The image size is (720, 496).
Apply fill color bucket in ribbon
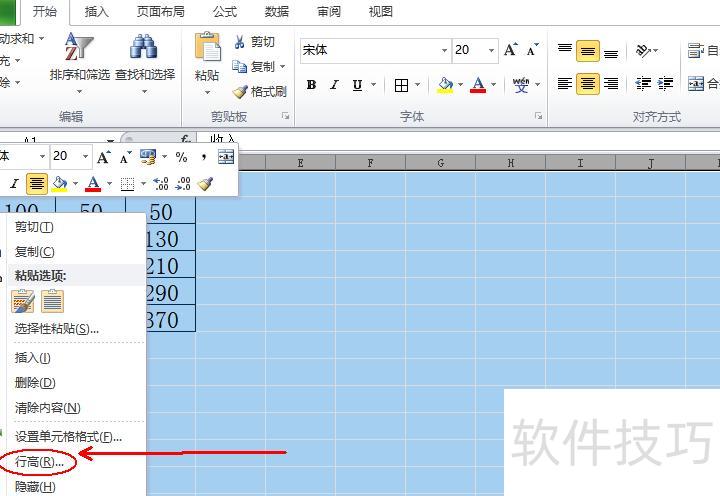pyautogui.click(x=445, y=85)
